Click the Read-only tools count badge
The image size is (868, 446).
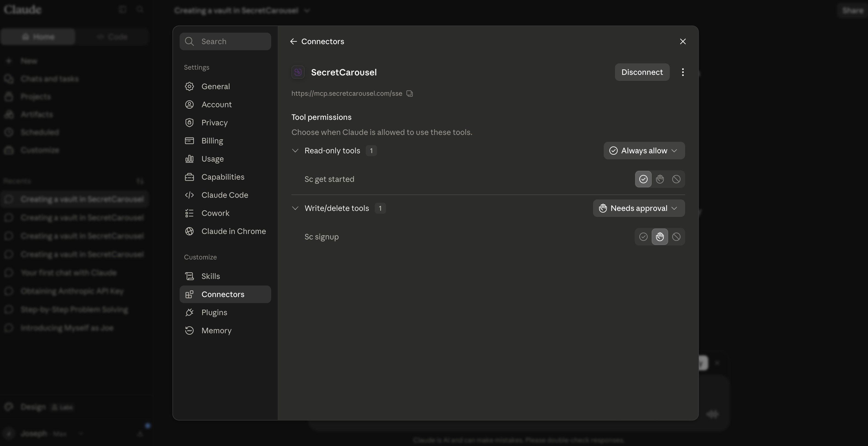(371, 151)
